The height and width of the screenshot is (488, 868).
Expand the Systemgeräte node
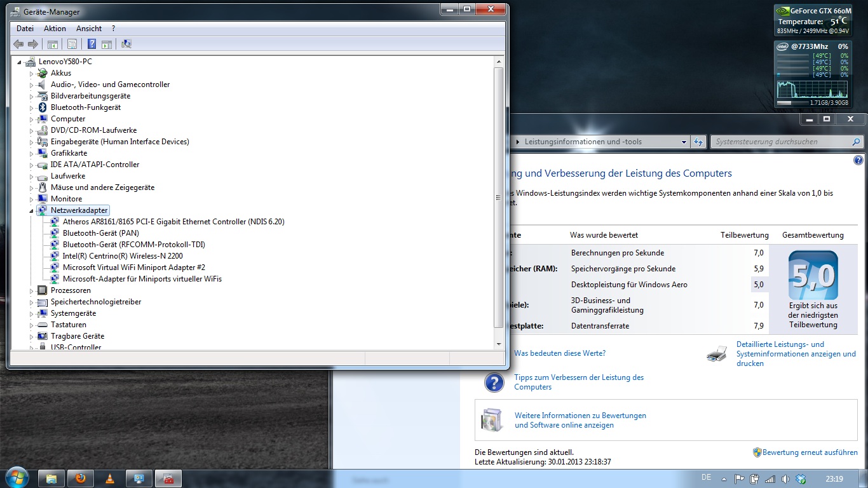(31, 314)
